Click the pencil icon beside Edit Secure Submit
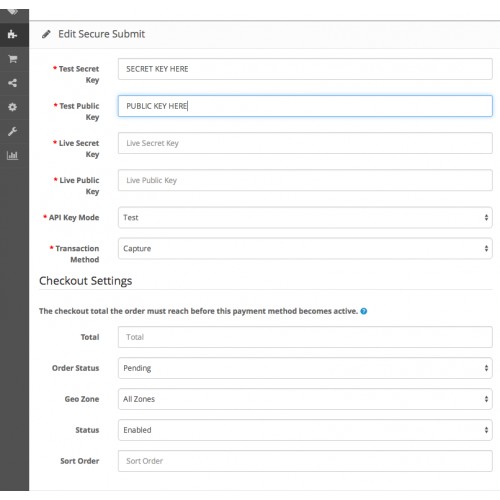500x500 pixels. pyautogui.click(x=46, y=34)
